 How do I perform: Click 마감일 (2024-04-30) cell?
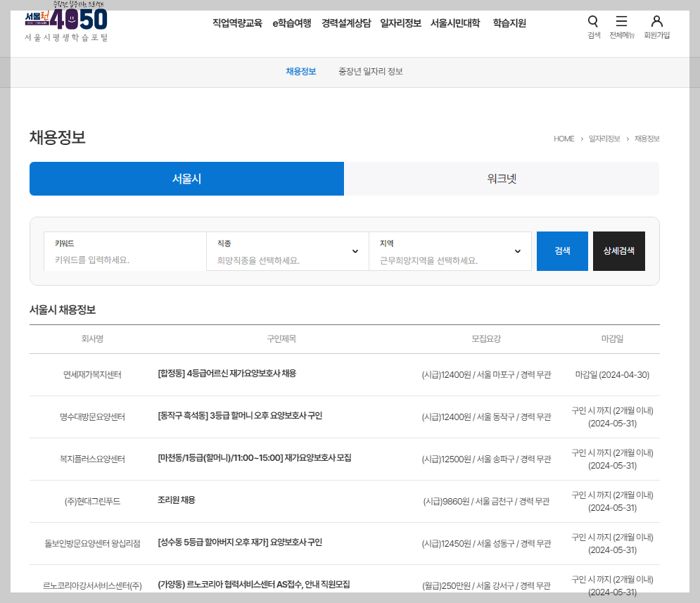[612, 375]
